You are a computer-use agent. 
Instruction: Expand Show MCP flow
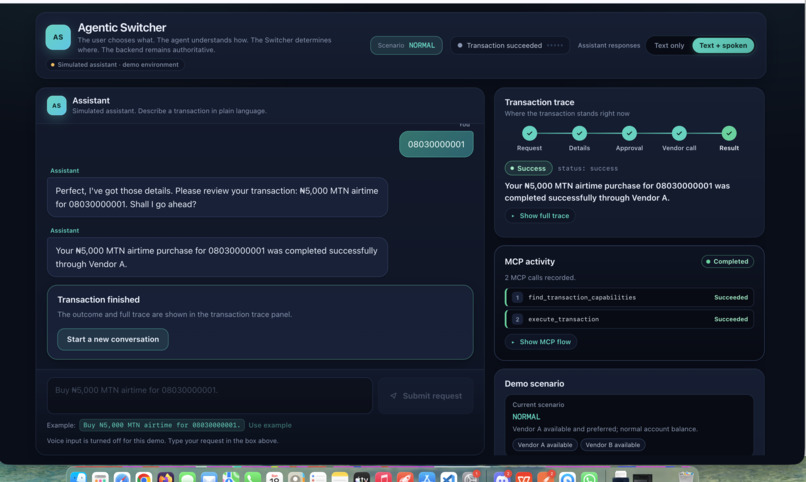tap(541, 342)
